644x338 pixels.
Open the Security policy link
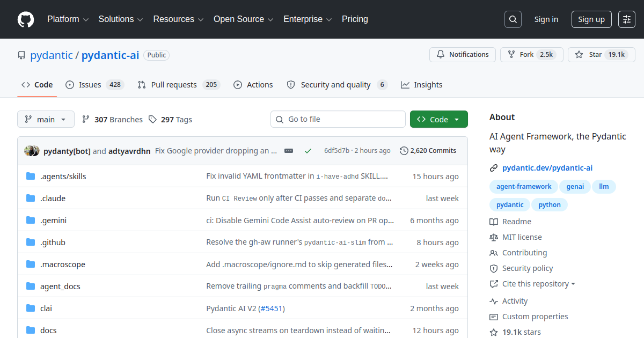[x=521, y=268]
